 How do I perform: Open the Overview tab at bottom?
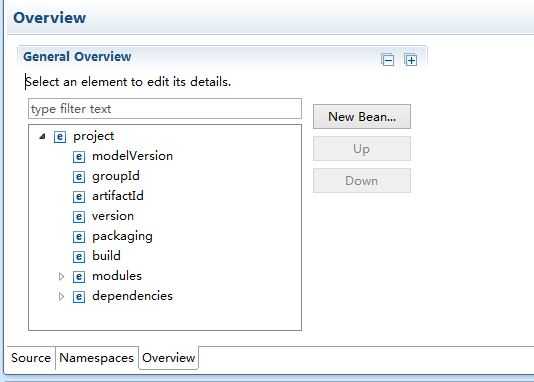tap(169, 358)
